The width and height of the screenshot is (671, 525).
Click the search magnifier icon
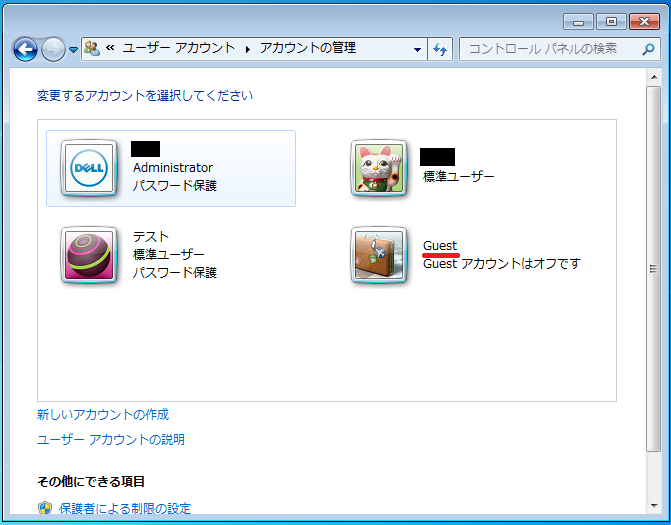pyautogui.click(x=648, y=49)
